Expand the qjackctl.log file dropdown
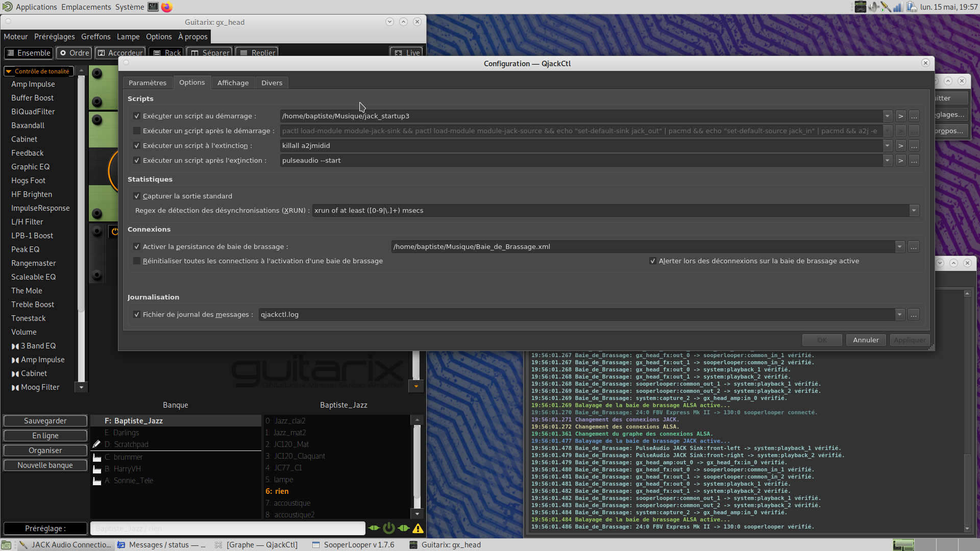 (x=899, y=315)
